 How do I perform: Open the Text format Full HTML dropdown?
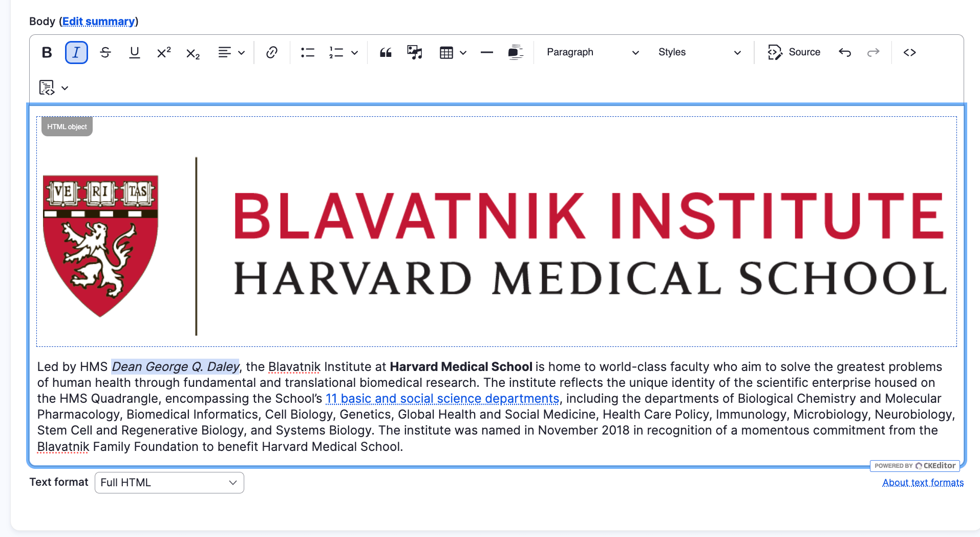pyautogui.click(x=169, y=483)
